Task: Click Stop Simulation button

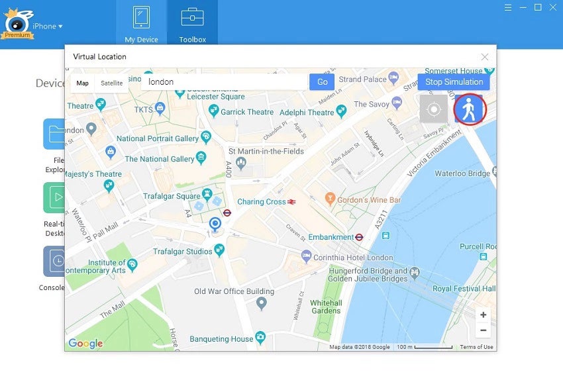Action: tap(454, 82)
